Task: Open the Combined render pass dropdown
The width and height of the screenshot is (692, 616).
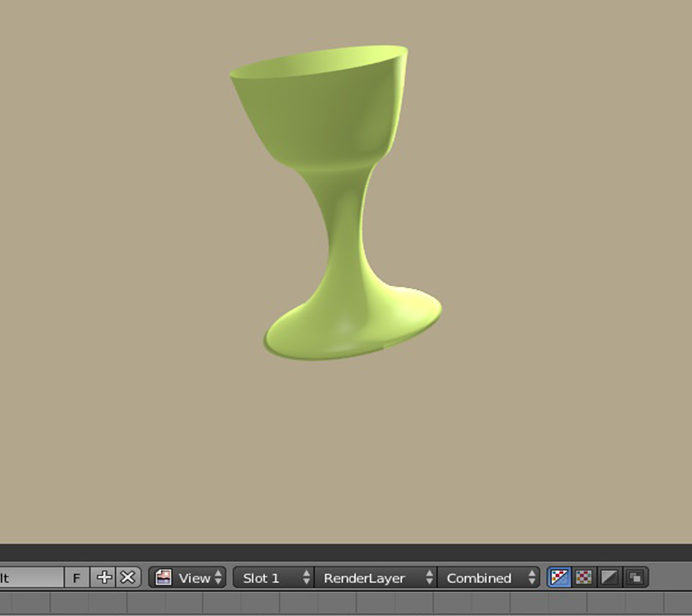Action: pos(489,577)
